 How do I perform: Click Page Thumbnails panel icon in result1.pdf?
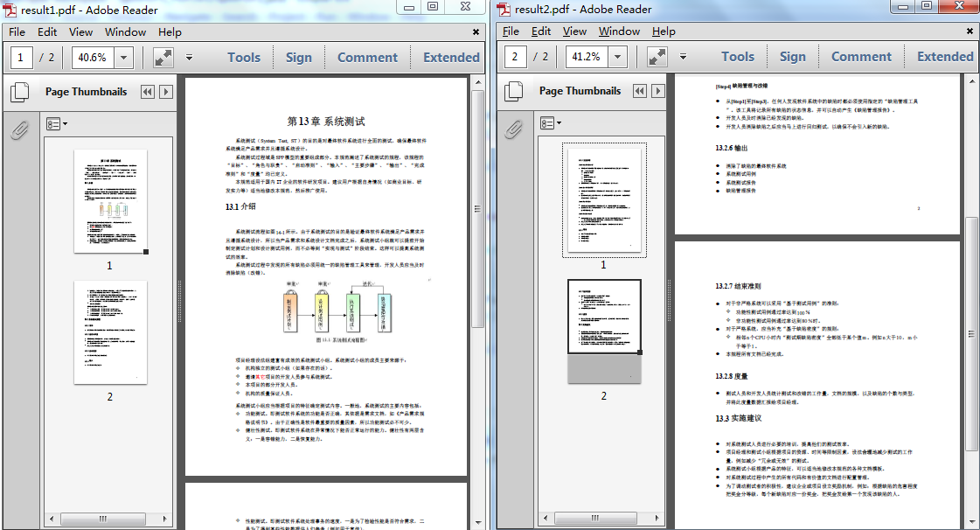click(19, 92)
